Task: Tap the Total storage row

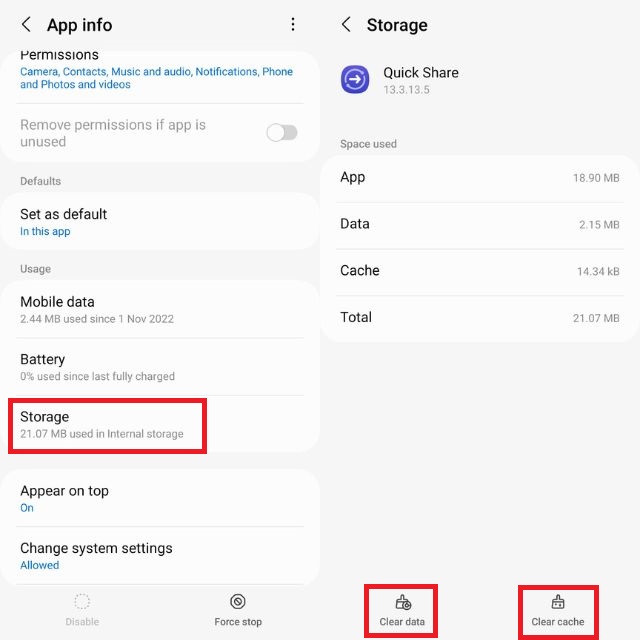Action: pos(479,318)
